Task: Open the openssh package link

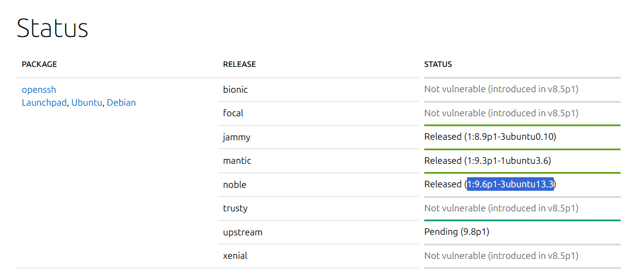Action: pyautogui.click(x=39, y=89)
